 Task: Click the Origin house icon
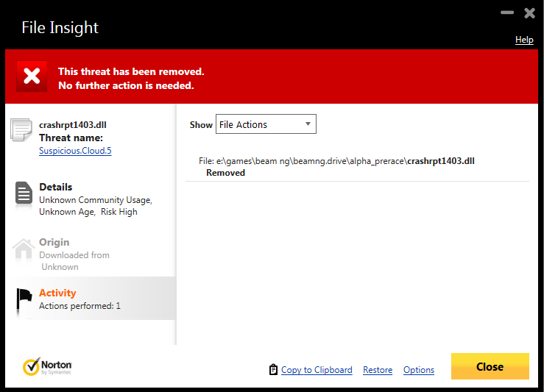(x=24, y=249)
